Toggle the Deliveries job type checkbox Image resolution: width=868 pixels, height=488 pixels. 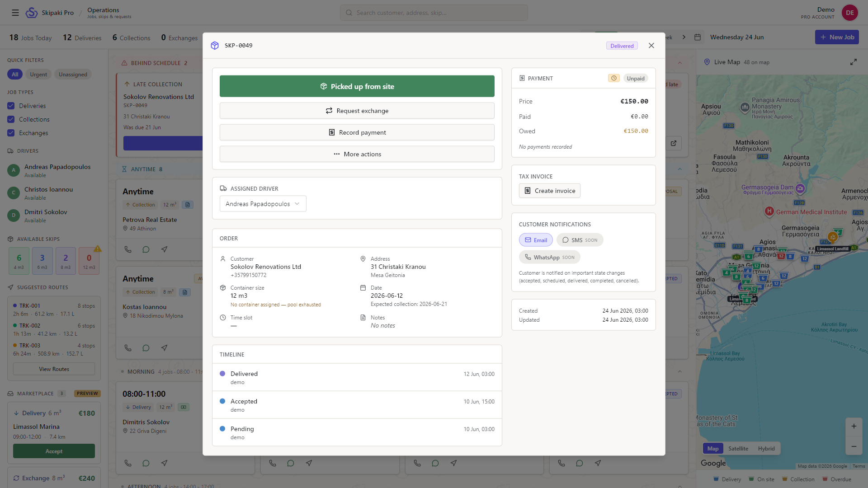click(11, 106)
